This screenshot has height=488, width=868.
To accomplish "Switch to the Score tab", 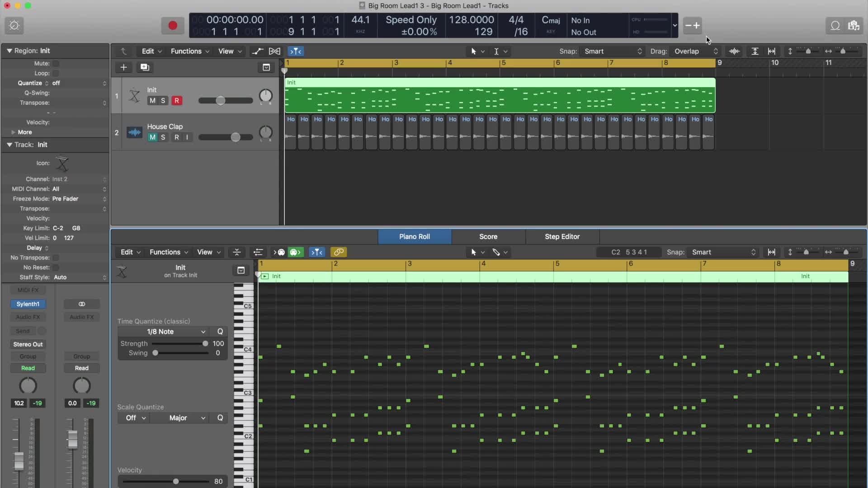I will [488, 237].
